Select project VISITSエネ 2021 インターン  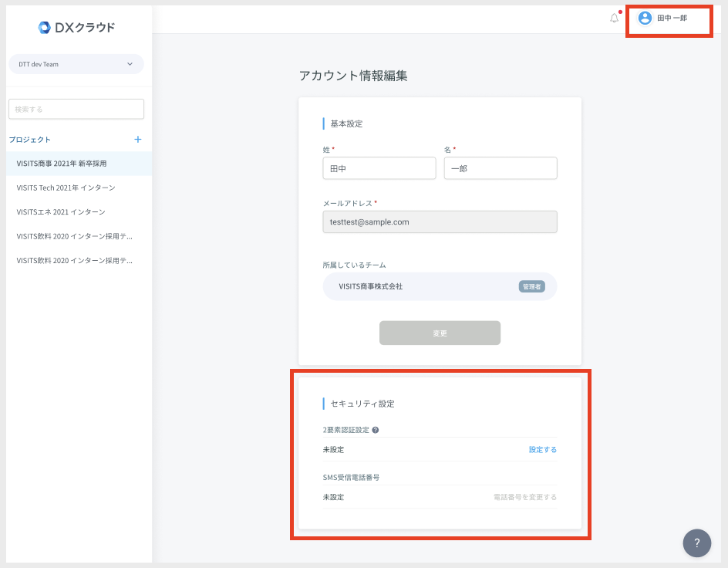click(79, 211)
